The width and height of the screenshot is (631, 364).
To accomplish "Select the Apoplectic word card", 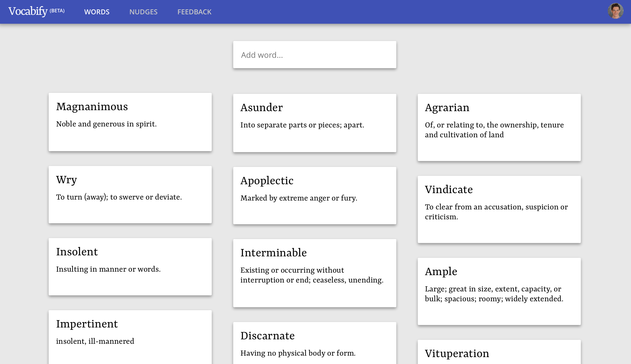I will tap(314, 196).
